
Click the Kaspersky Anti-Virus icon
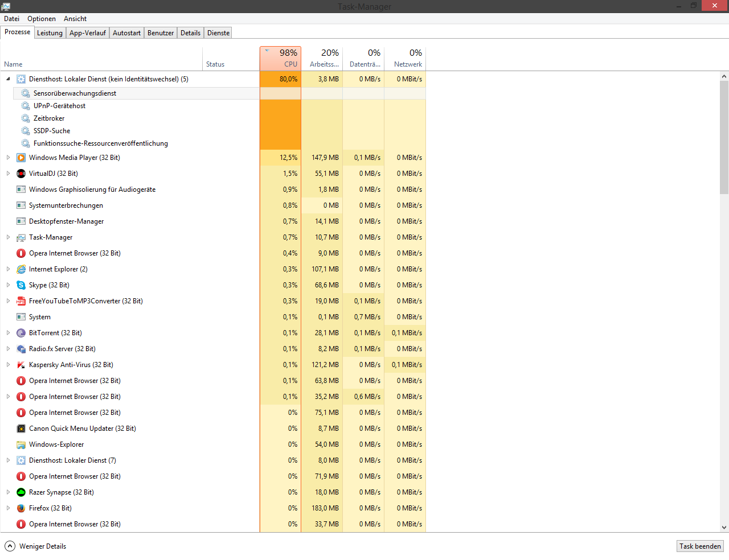[21, 365]
